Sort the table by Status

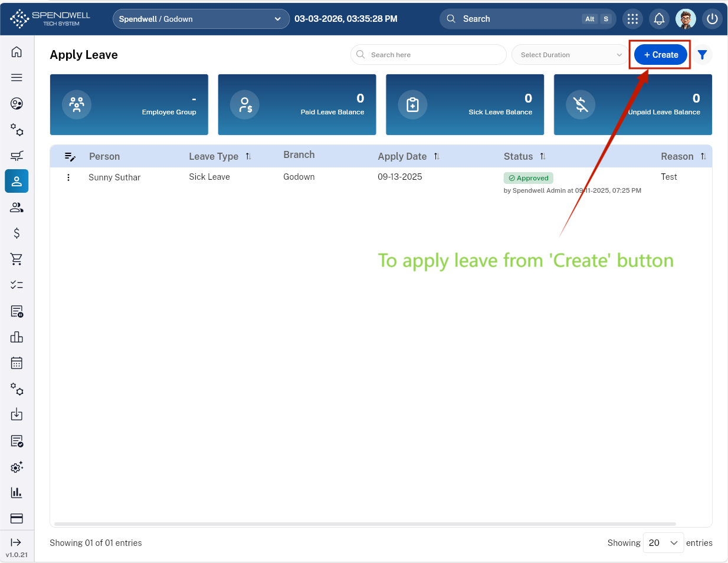pos(543,156)
